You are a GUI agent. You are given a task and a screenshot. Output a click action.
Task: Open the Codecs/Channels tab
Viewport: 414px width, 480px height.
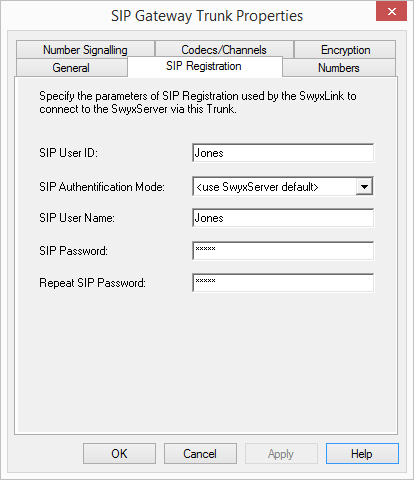point(224,50)
